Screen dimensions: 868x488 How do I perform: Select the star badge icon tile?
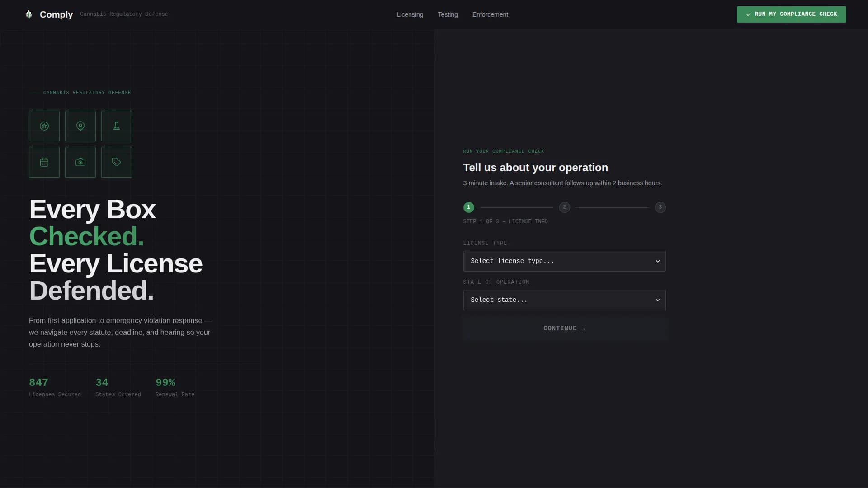coord(44,126)
